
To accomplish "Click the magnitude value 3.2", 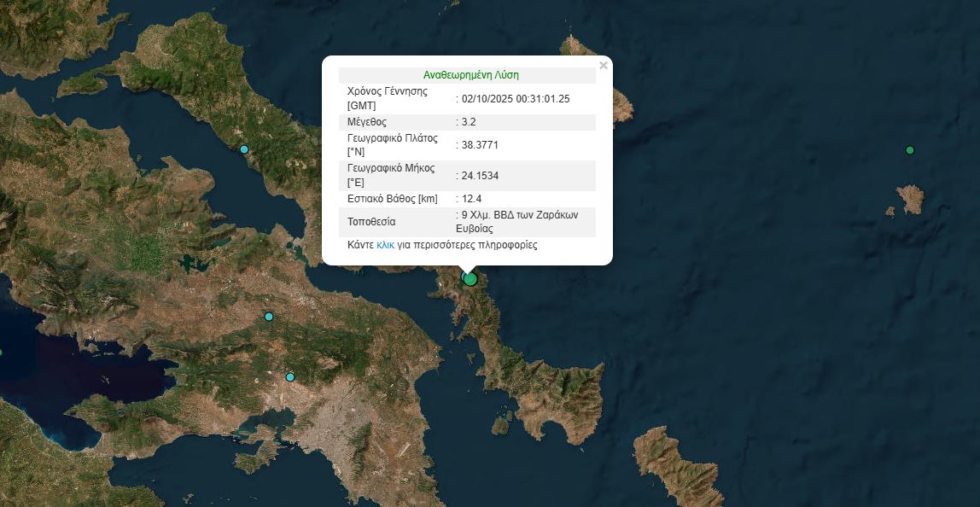I will tap(468, 122).
